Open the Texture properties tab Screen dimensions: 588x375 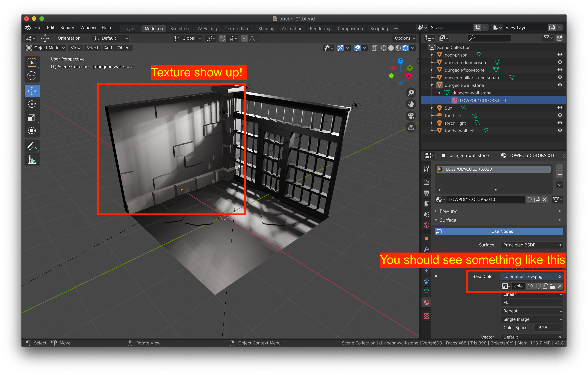click(426, 316)
